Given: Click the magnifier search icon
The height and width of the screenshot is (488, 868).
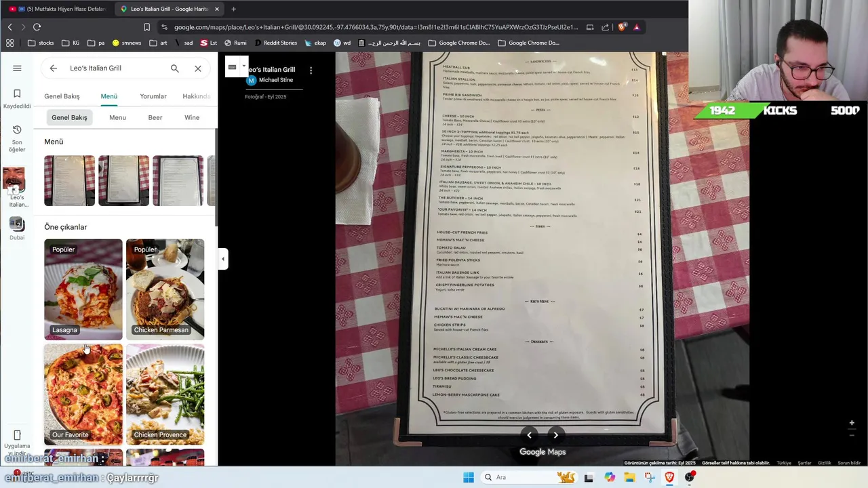Looking at the screenshot, I should click(x=174, y=68).
